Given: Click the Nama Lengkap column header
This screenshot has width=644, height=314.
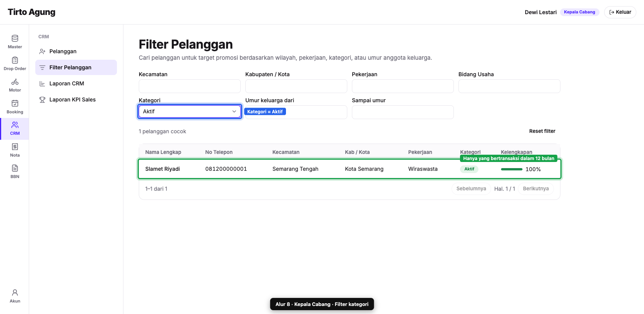Looking at the screenshot, I should pyautogui.click(x=163, y=152).
